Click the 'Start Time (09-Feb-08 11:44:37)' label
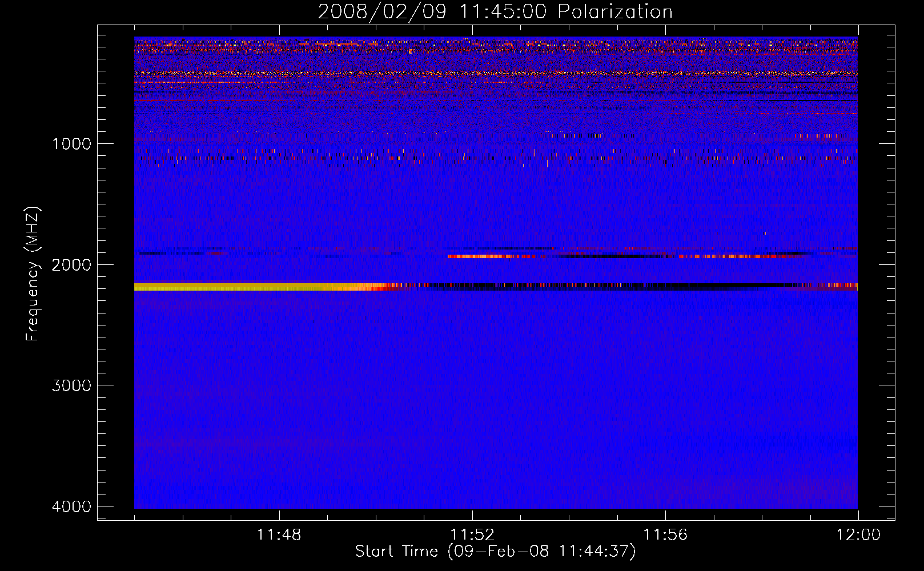This screenshot has height=571, width=924. [x=495, y=552]
